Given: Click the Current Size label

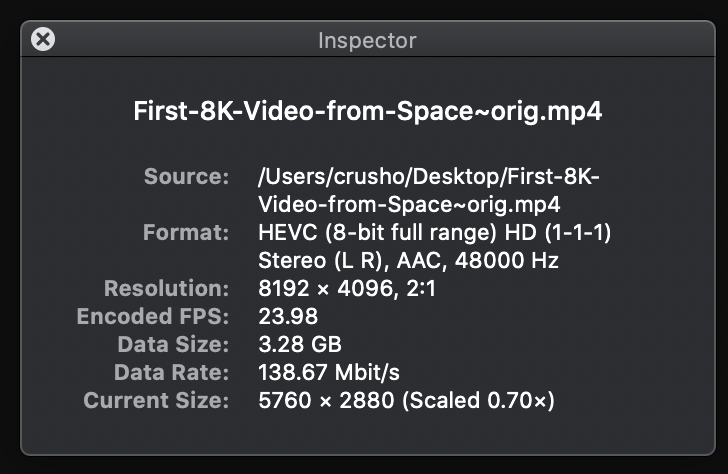Looking at the screenshot, I should tap(155, 401).
